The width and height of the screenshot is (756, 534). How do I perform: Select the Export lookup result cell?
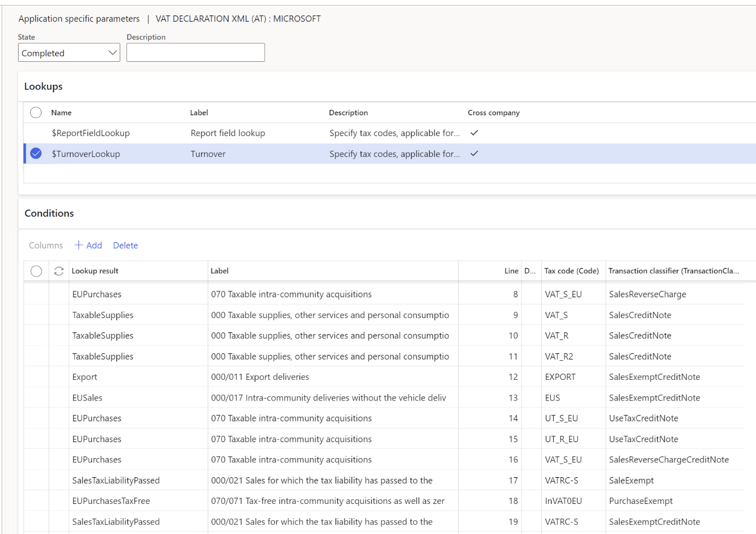[85, 377]
